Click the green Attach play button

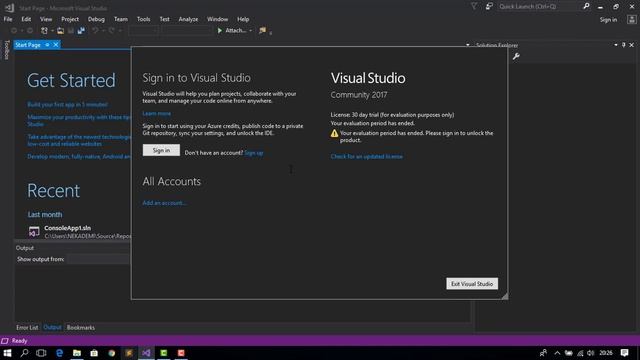click(x=220, y=31)
